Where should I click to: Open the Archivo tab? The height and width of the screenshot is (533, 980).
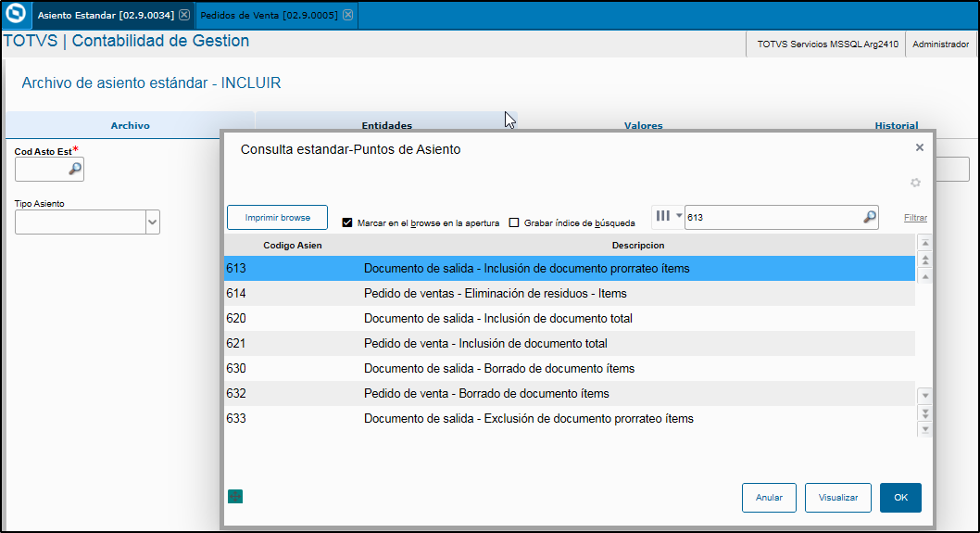point(130,125)
